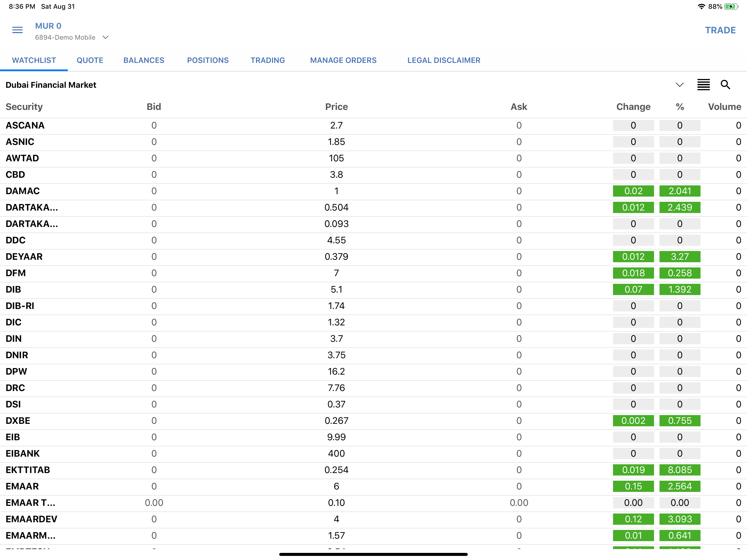
Task: Sort by the Volume column header
Action: [x=724, y=107]
